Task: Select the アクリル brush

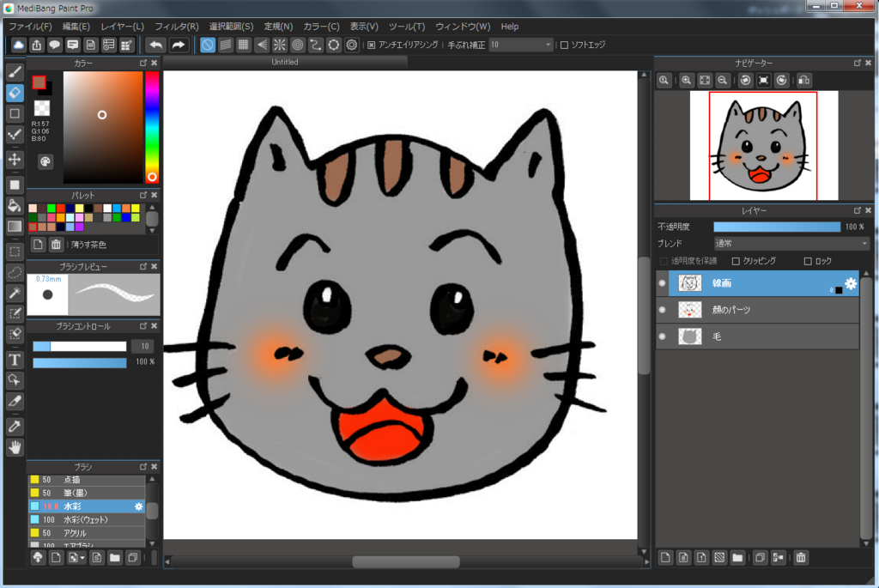Action: pos(87,533)
